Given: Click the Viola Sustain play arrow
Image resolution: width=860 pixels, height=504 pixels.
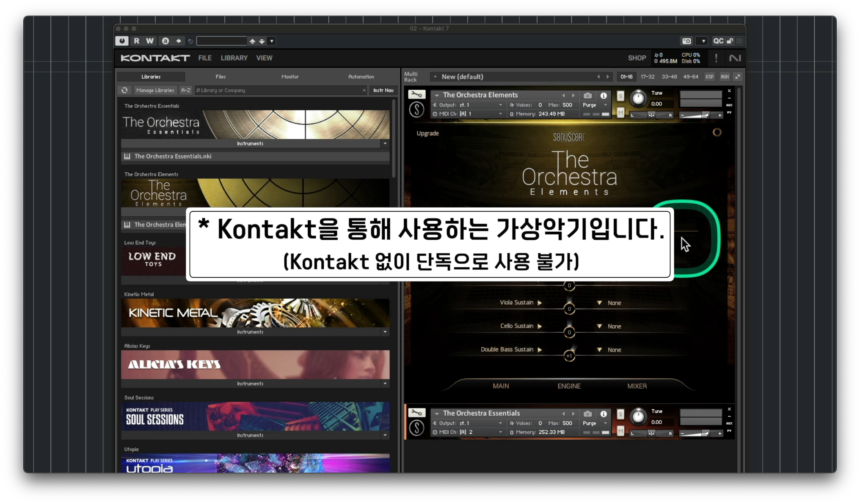Looking at the screenshot, I should tap(540, 303).
